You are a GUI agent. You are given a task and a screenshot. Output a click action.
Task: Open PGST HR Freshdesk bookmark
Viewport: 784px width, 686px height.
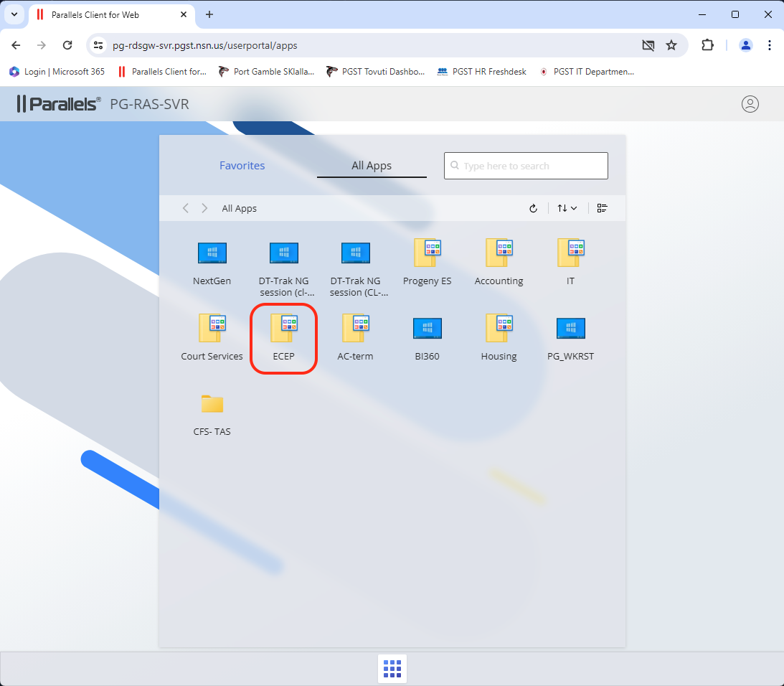[481, 72]
